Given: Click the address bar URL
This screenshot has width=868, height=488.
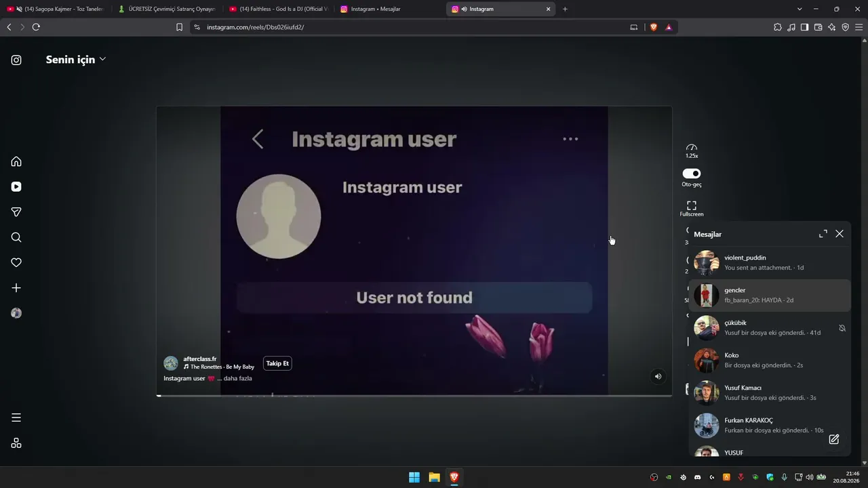Looking at the screenshot, I should tap(256, 27).
